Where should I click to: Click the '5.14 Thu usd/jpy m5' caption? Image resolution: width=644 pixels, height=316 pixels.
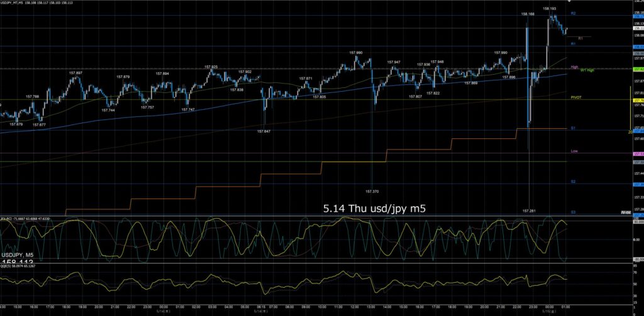[374, 209]
